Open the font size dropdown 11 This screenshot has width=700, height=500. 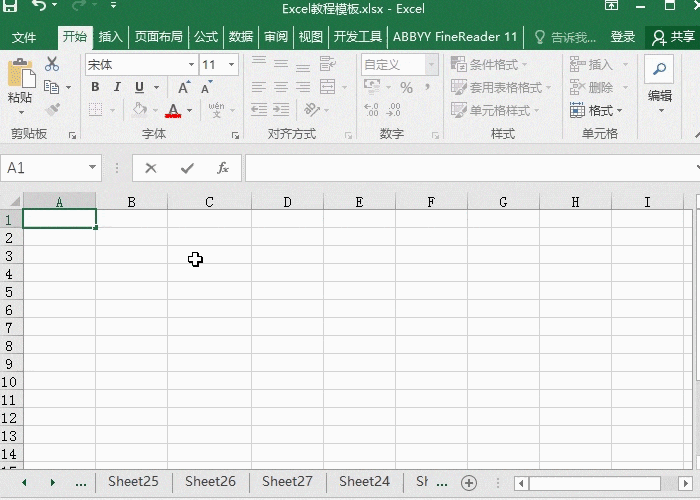point(232,65)
